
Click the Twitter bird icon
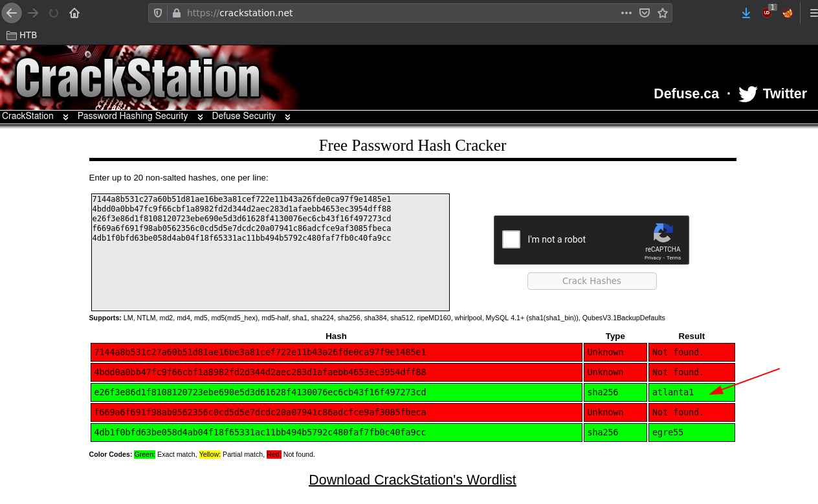tap(748, 94)
